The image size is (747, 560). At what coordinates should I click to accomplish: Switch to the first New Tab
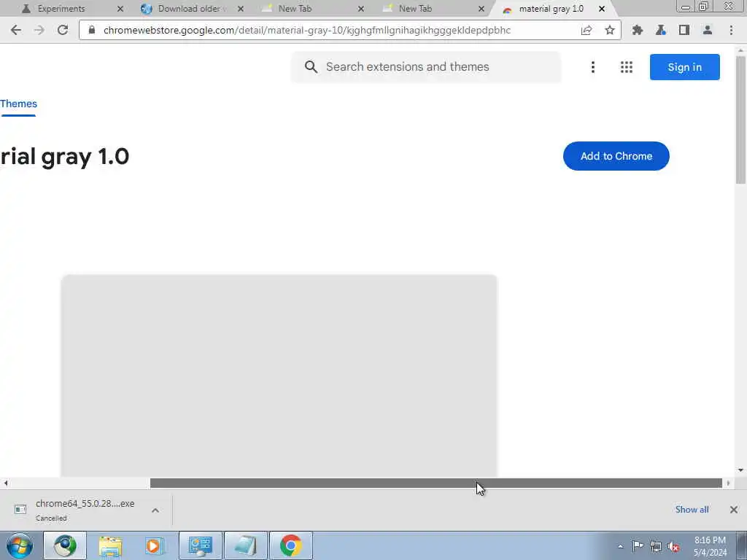tap(295, 9)
